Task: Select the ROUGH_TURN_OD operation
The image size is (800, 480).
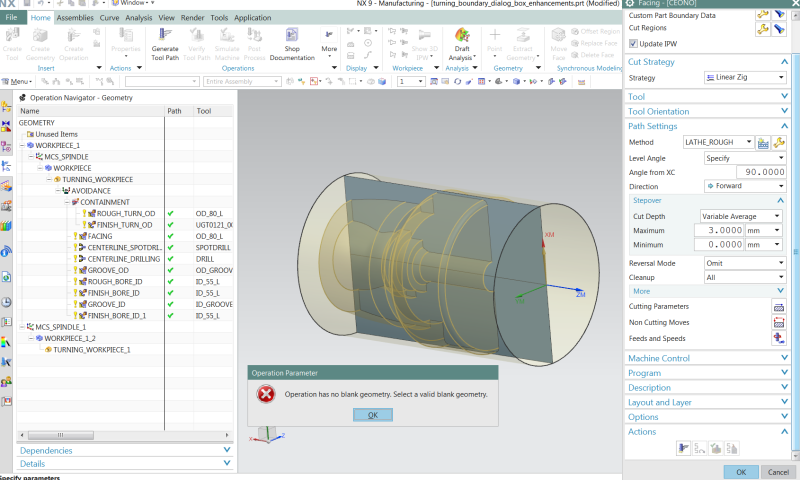Action: (x=126, y=214)
